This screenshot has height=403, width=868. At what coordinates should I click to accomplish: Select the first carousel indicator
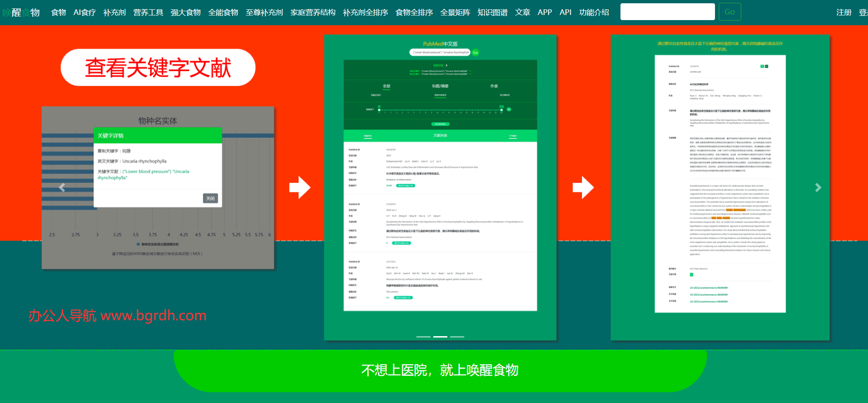click(x=423, y=337)
